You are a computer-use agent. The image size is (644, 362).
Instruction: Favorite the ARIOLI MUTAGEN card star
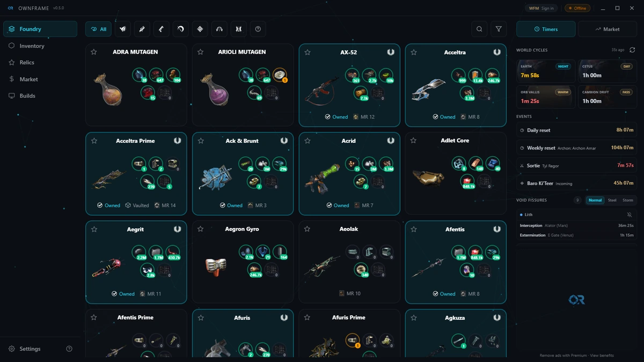coord(201,52)
